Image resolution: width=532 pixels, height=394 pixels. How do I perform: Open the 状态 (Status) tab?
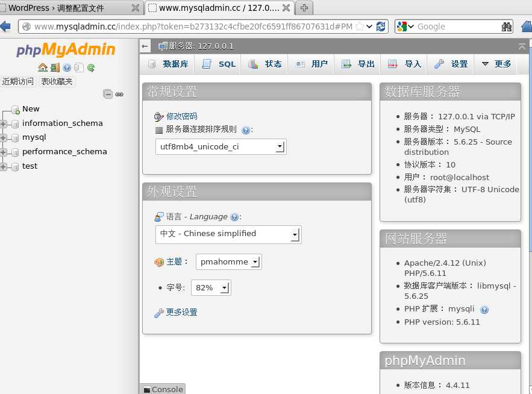point(264,64)
